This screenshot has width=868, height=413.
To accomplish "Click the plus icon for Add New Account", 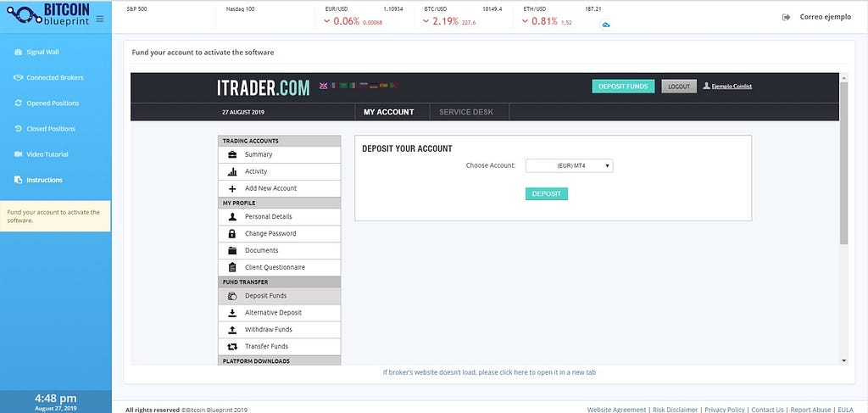I will coord(232,189).
